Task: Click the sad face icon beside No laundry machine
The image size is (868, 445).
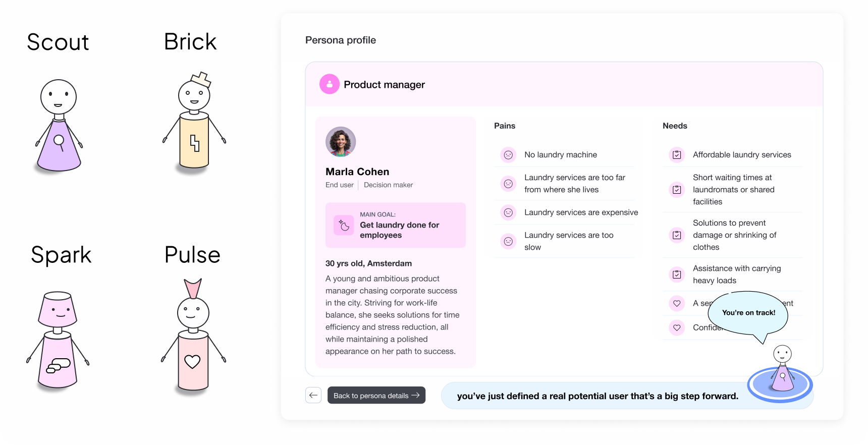Action: (x=508, y=155)
